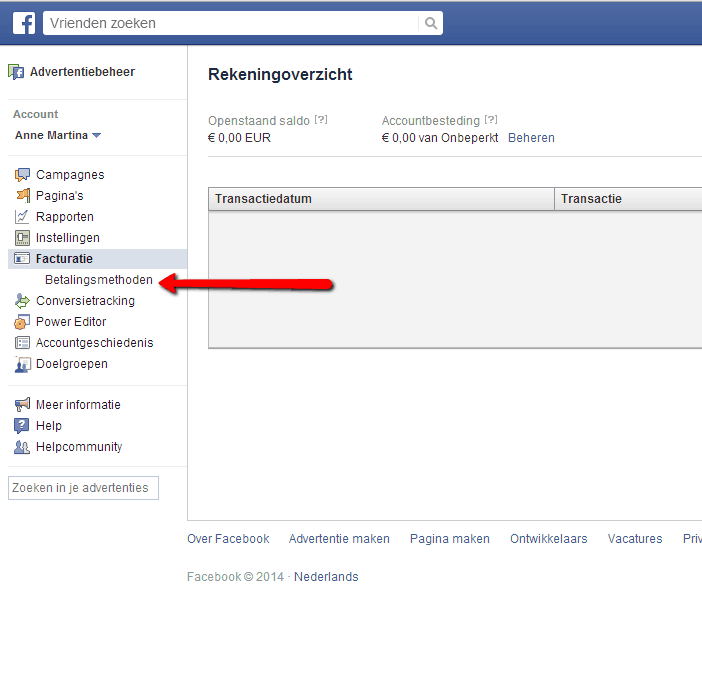Click the Ontwikkelaars footer link

548,539
